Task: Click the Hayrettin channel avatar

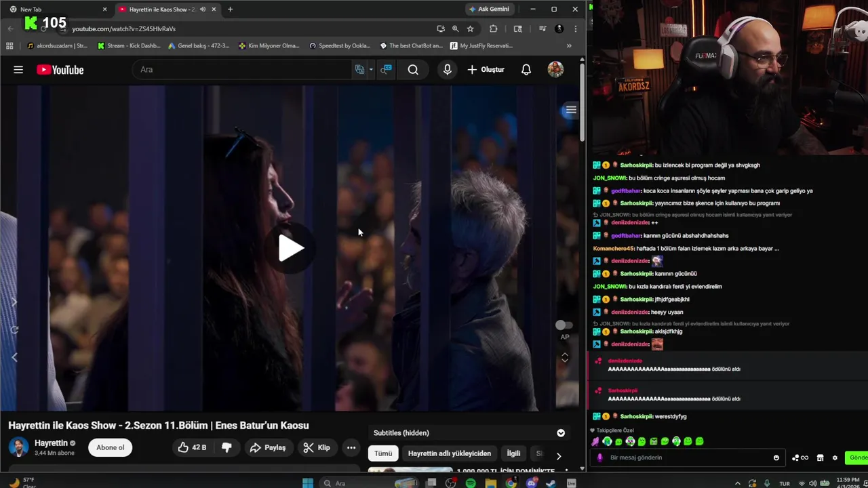Action: tap(19, 447)
